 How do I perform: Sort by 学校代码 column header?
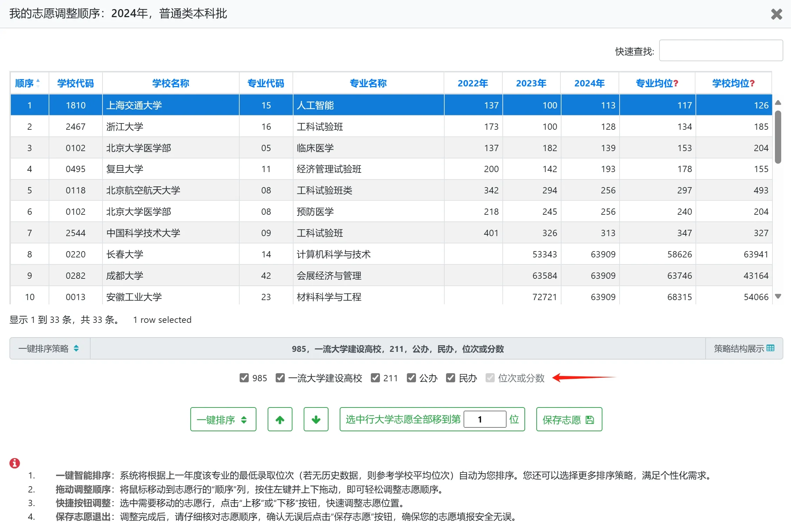click(76, 83)
